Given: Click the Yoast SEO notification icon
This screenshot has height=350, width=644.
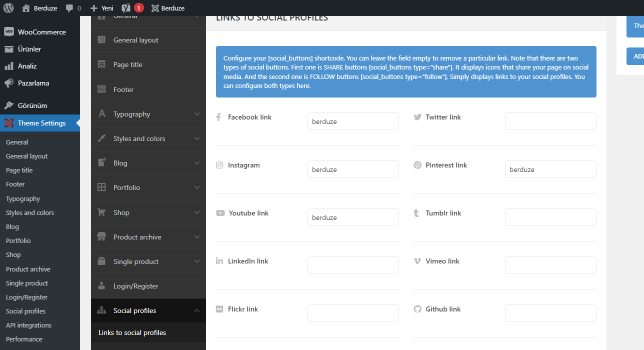Looking at the screenshot, I should [x=127, y=8].
